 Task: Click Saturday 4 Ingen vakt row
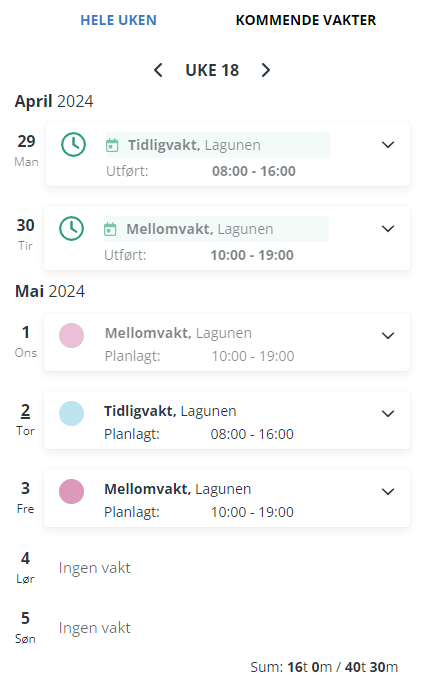pyautogui.click(x=211, y=568)
